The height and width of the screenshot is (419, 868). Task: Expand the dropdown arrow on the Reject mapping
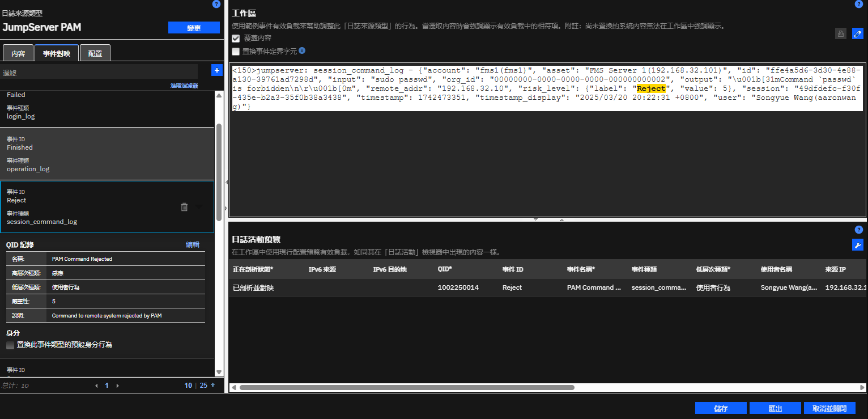[x=198, y=207]
